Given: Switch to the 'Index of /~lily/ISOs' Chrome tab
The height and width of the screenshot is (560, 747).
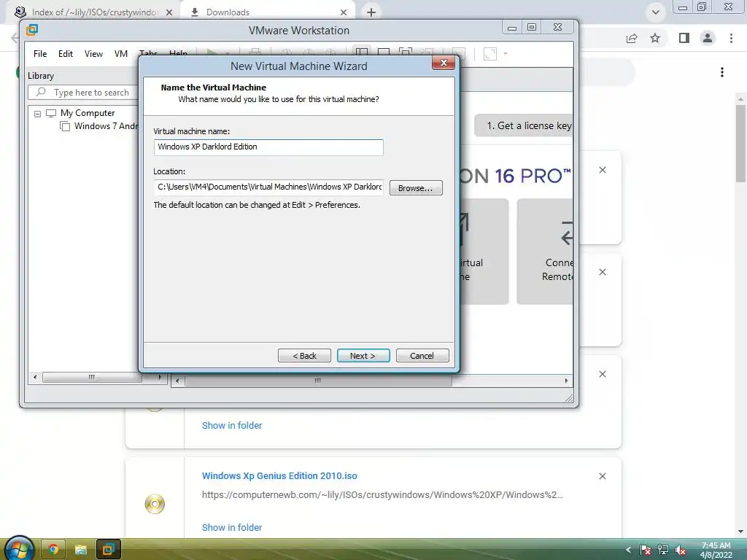Looking at the screenshot, I should click(x=94, y=12).
